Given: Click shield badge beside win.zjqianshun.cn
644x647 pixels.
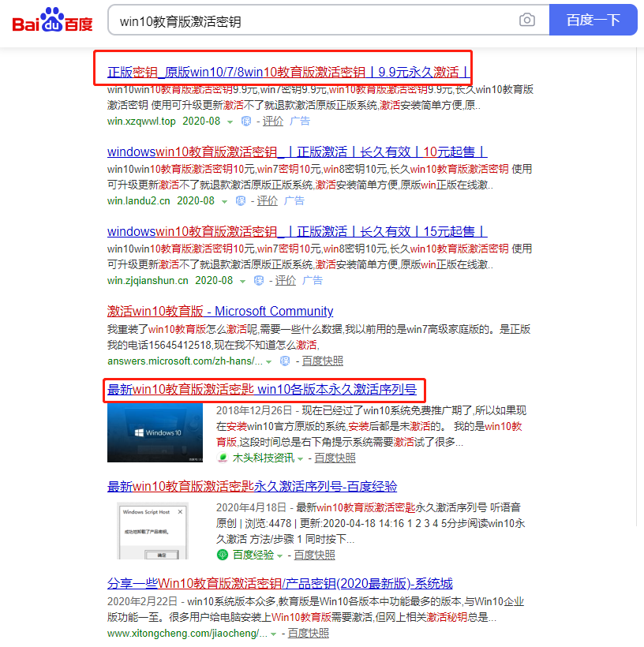Looking at the screenshot, I should pos(259,280).
